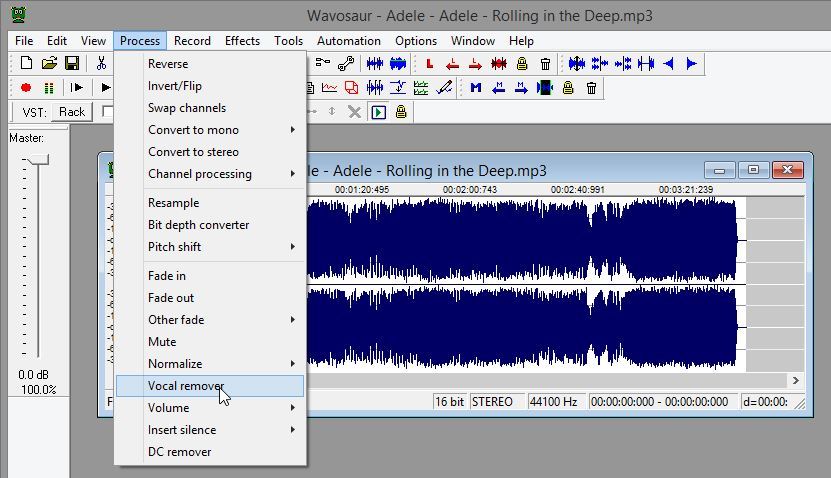Click the wrench settings icon

pyautogui.click(x=346, y=64)
